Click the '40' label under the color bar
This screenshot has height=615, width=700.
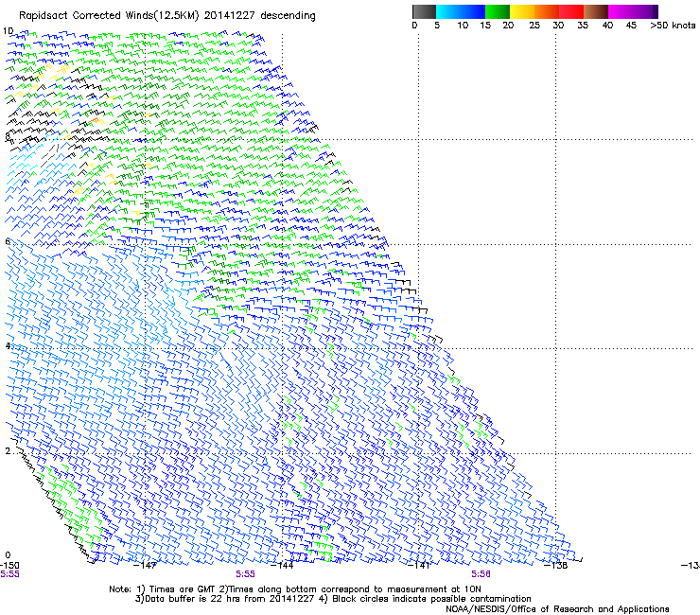tap(607, 26)
